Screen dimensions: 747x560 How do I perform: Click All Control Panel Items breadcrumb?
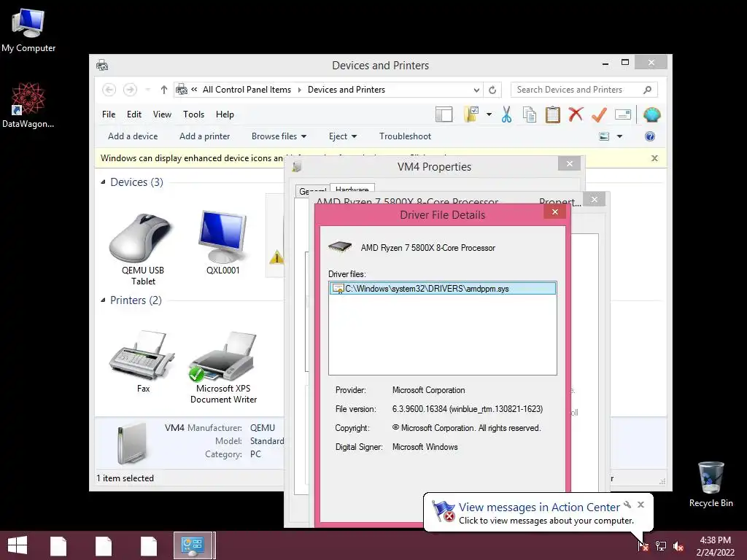[x=247, y=90]
